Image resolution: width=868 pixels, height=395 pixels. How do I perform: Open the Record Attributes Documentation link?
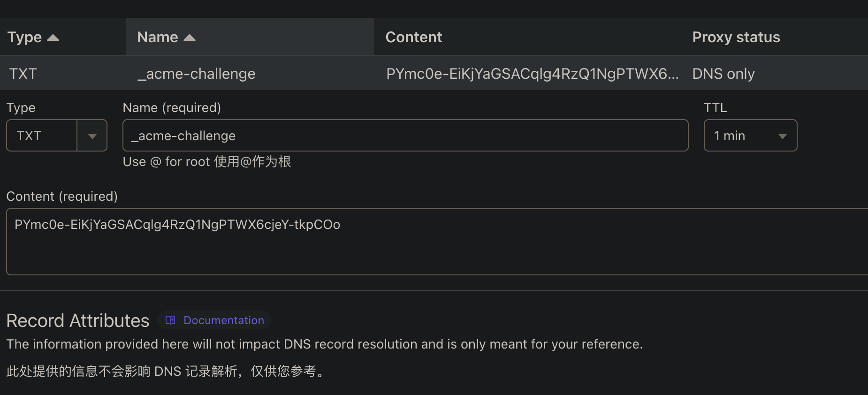coord(223,320)
